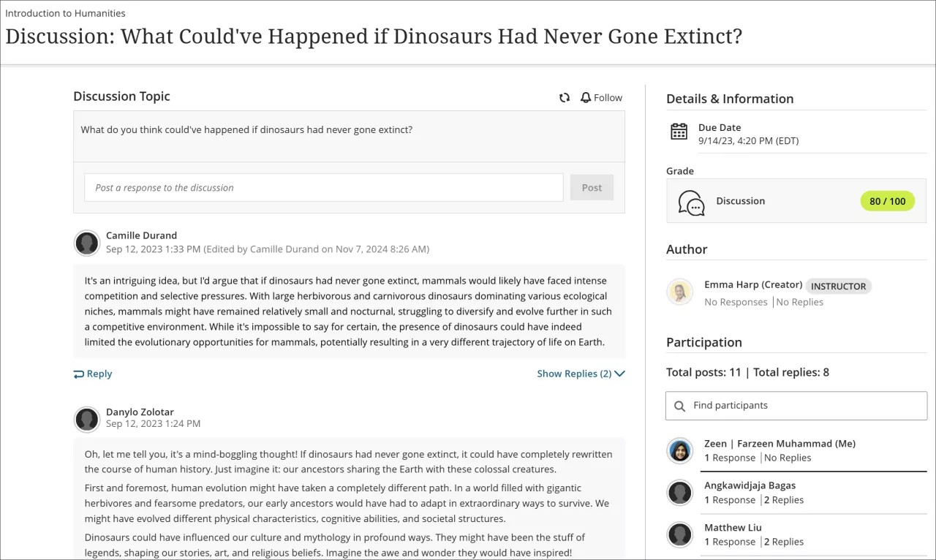Image resolution: width=936 pixels, height=560 pixels.
Task: Click Danylo Zolotar's avatar
Action: tap(87, 419)
